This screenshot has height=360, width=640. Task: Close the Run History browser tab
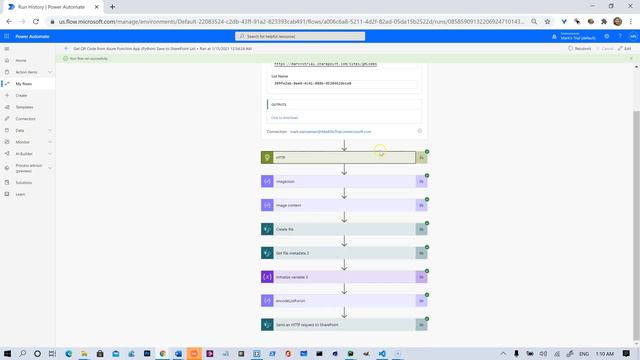point(97,7)
